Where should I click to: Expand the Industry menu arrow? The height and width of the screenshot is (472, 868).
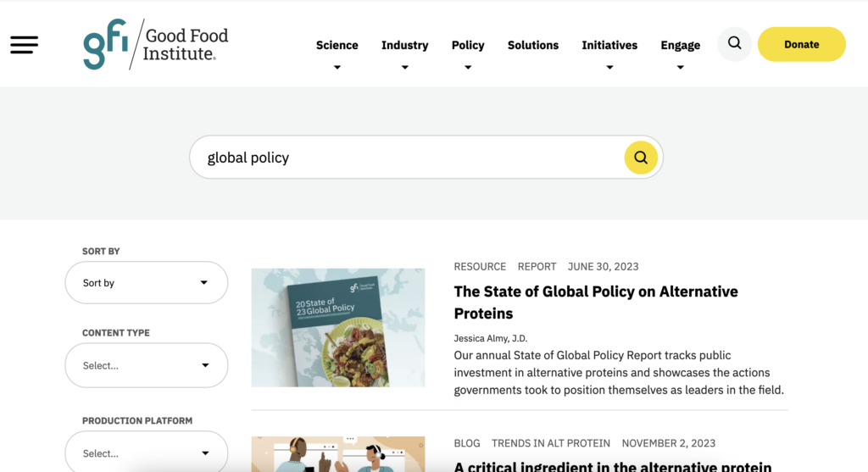point(404,68)
